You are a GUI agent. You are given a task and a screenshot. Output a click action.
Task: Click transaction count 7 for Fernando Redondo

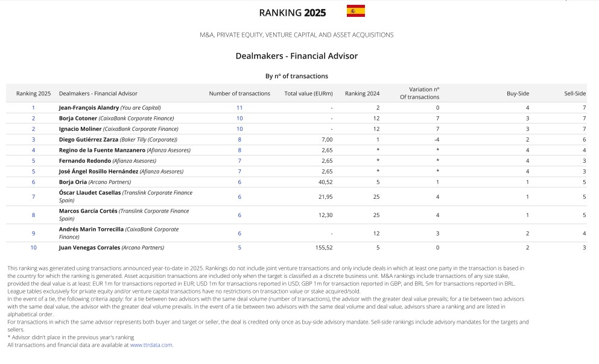[x=239, y=161]
